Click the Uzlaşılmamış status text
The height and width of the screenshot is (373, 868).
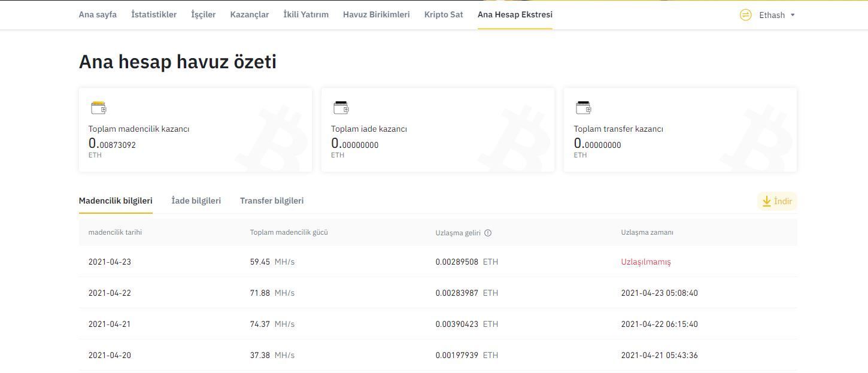(x=646, y=262)
